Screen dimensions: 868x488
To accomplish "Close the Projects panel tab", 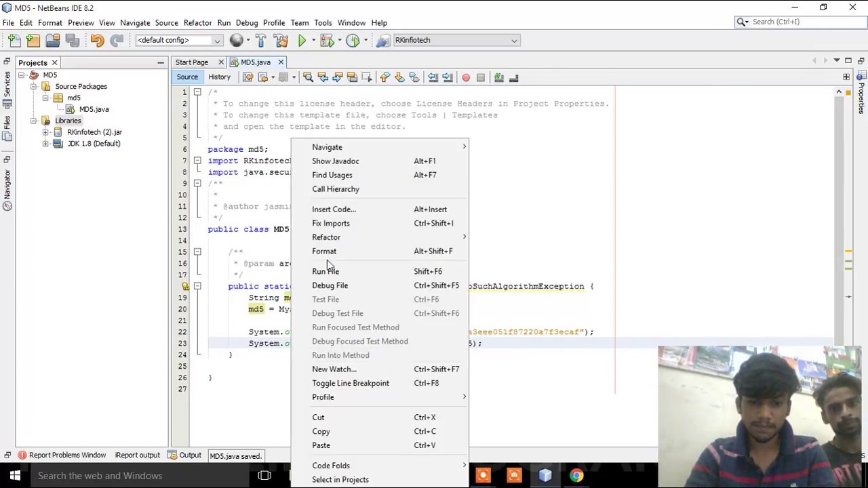I will (x=54, y=63).
